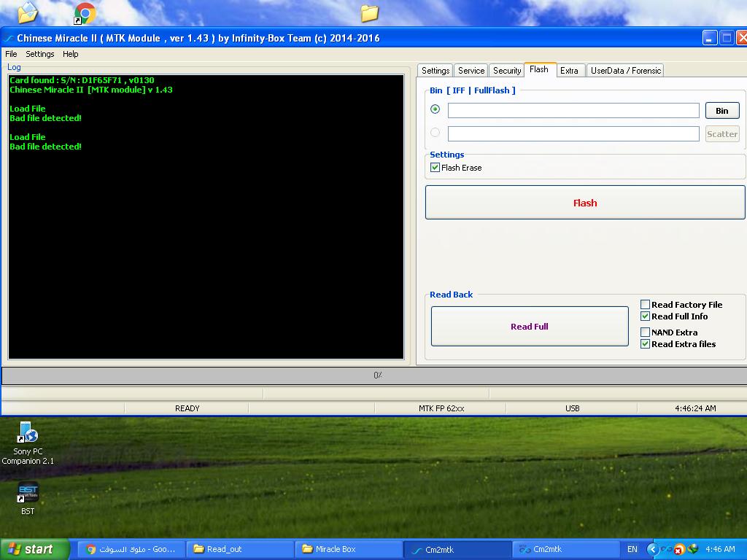
Task: Switch to Read_out folder in taskbar
Action: pyautogui.click(x=239, y=549)
